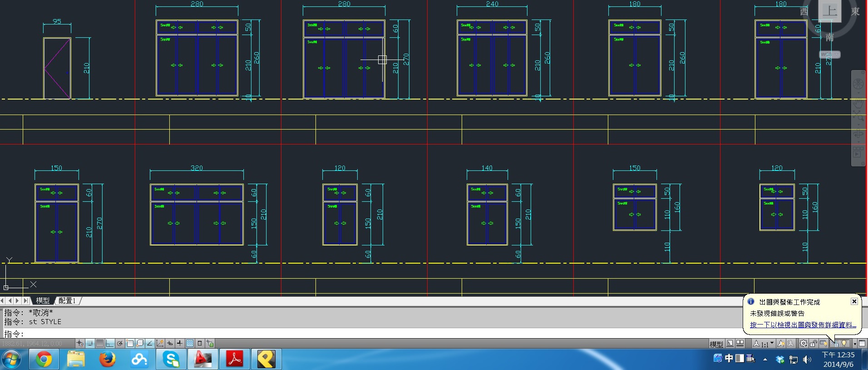Click the Plot/Publish details tray icon

pos(835,344)
